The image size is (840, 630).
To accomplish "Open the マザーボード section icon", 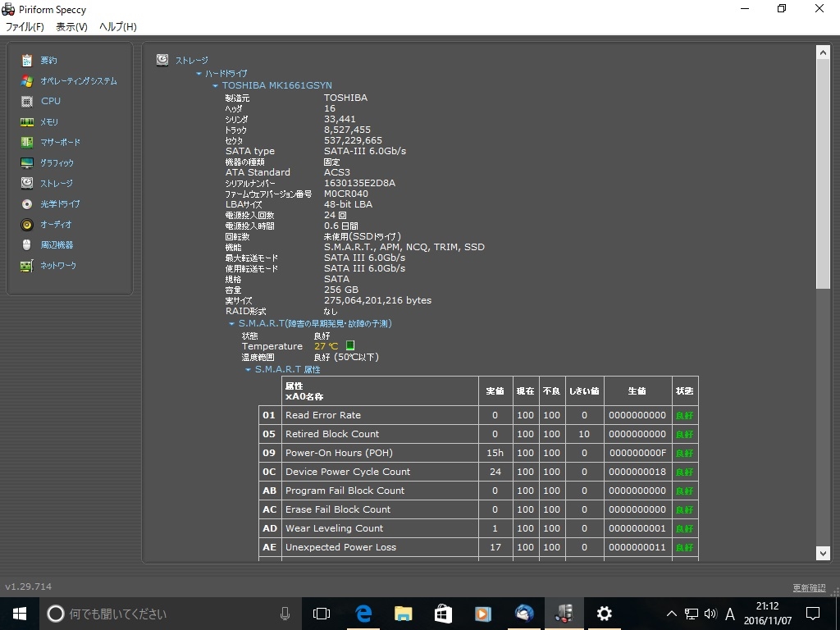I will (x=27, y=143).
